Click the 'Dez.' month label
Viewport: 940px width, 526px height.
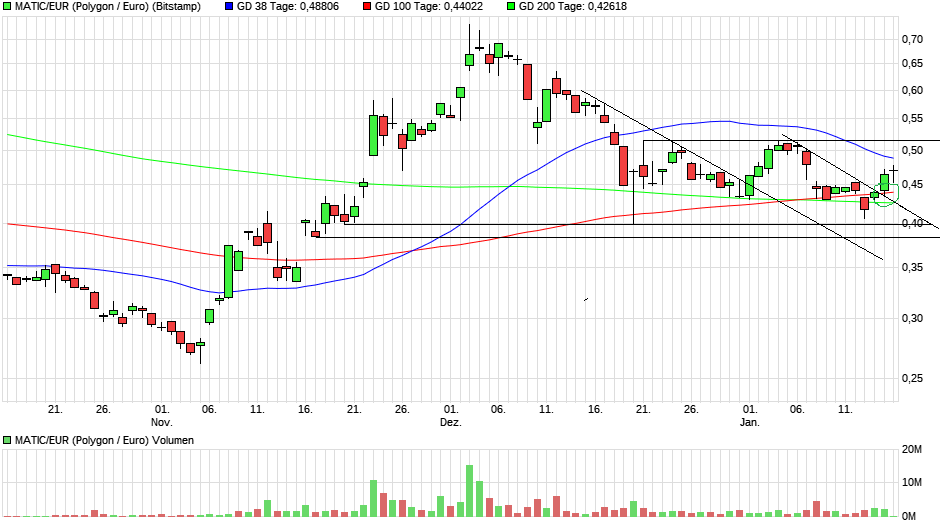point(451,422)
